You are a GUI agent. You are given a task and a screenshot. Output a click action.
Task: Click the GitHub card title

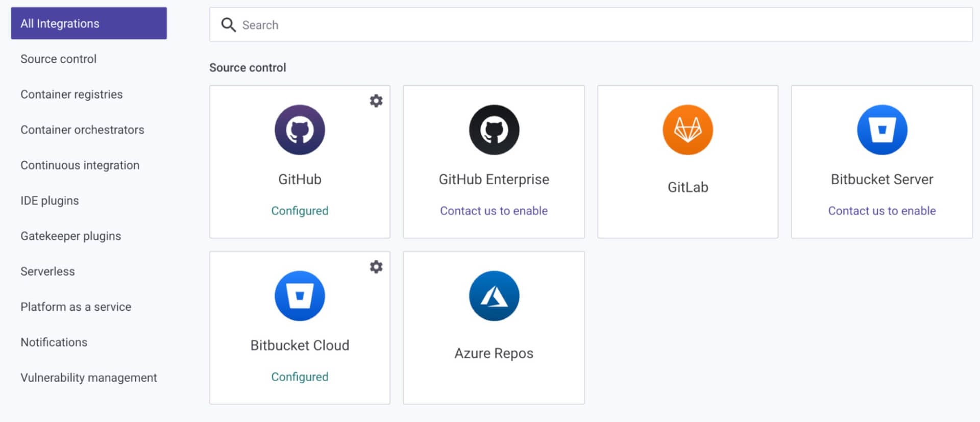[300, 179]
